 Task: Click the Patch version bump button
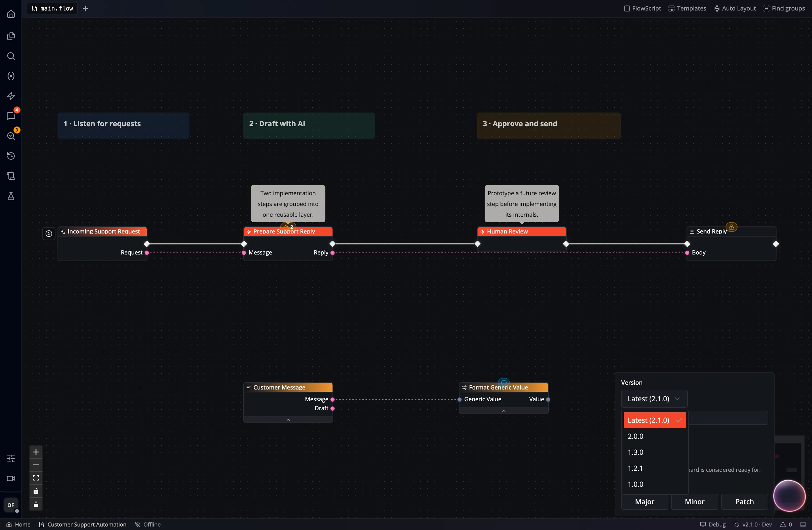click(744, 502)
